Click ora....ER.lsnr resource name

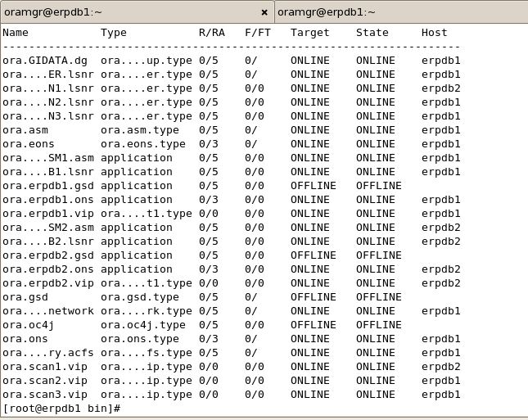point(48,75)
